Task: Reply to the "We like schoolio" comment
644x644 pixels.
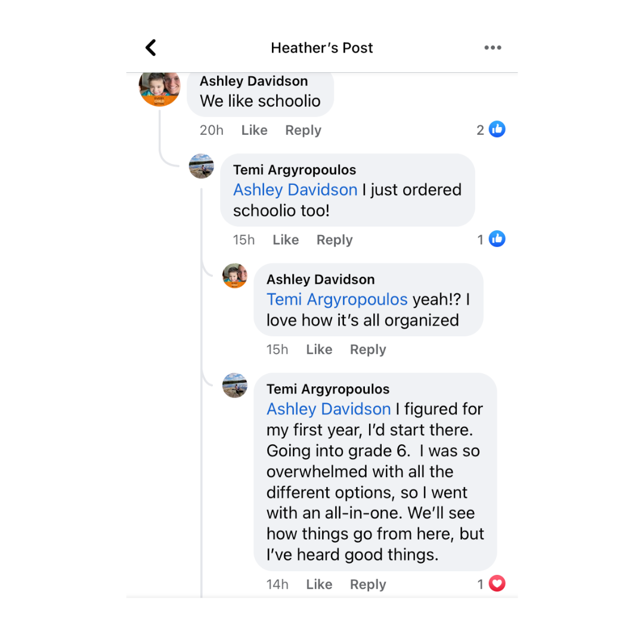Action: (303, 130)
